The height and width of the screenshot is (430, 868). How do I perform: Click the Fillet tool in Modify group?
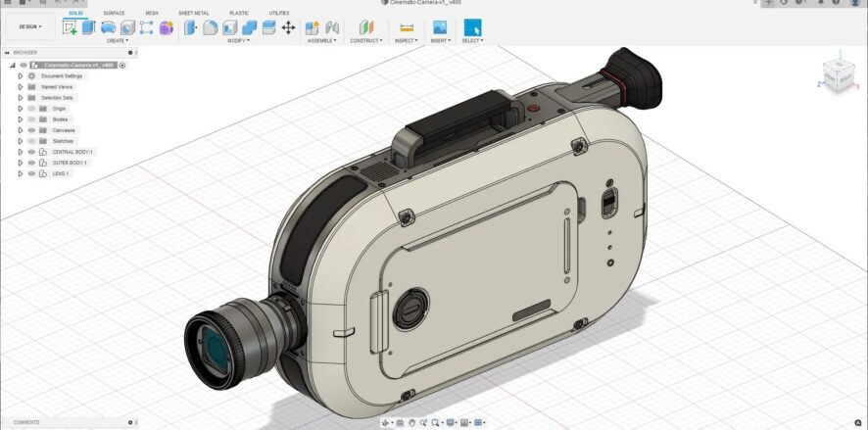click(210, 27)
